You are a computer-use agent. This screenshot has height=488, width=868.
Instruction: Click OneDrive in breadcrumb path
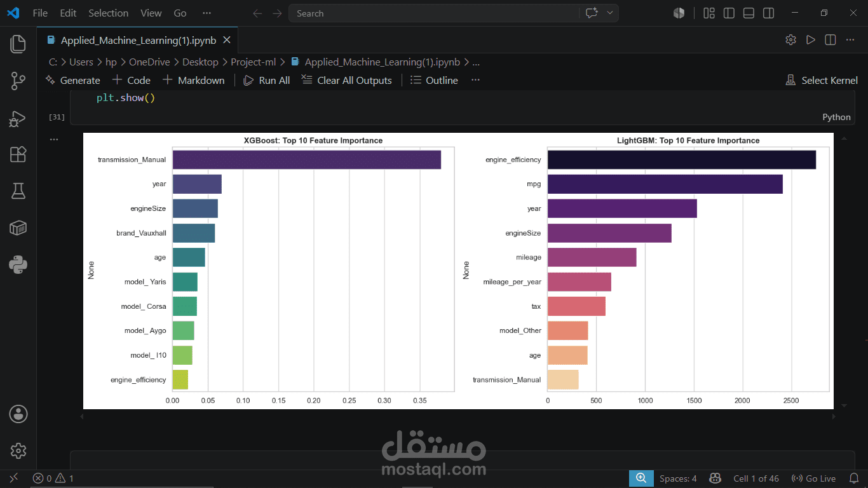point(149,62)
